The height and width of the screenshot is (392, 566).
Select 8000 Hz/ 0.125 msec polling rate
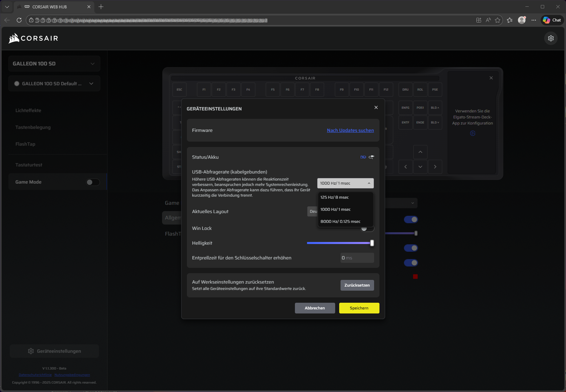pos(340,222)
